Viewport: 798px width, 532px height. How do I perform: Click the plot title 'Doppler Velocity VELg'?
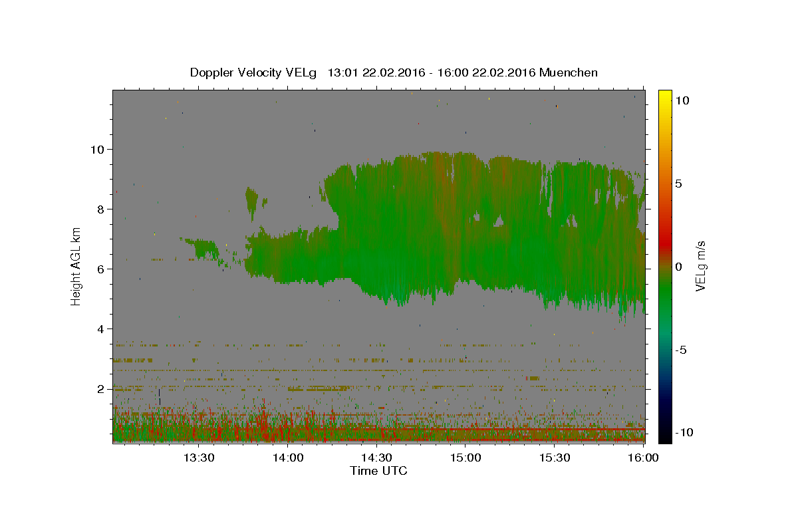(253, 72)
